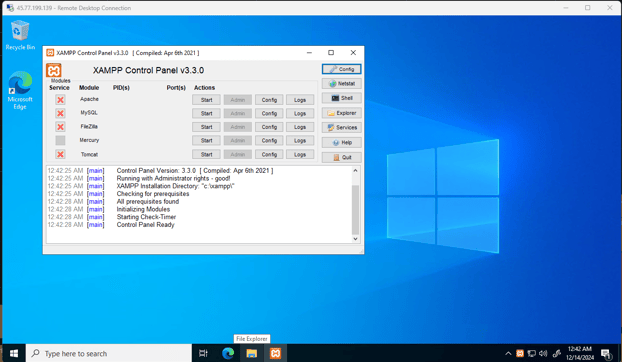Click the Mercury service gray box
The image size is (622, 362).
[x=60, y=140]
